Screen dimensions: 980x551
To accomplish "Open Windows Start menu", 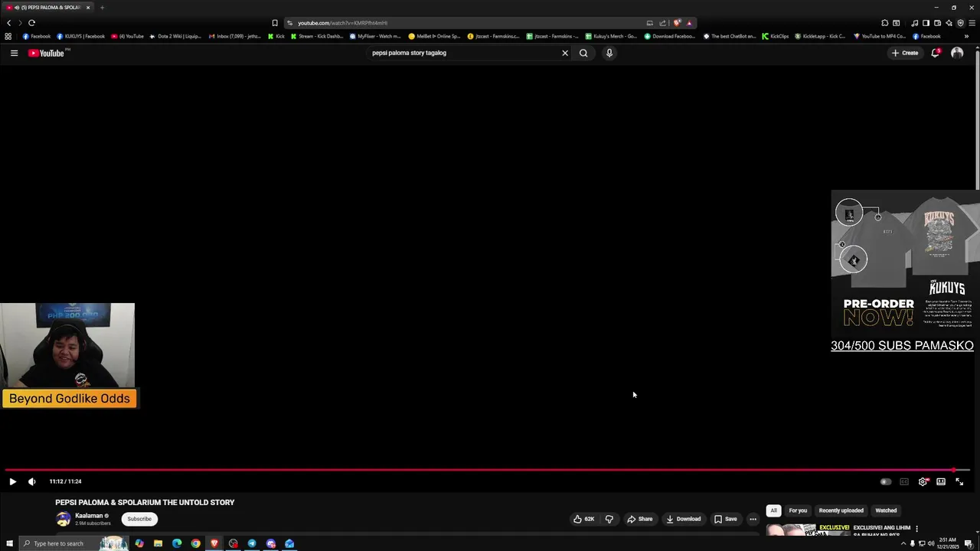I will (x=8, y=543).
